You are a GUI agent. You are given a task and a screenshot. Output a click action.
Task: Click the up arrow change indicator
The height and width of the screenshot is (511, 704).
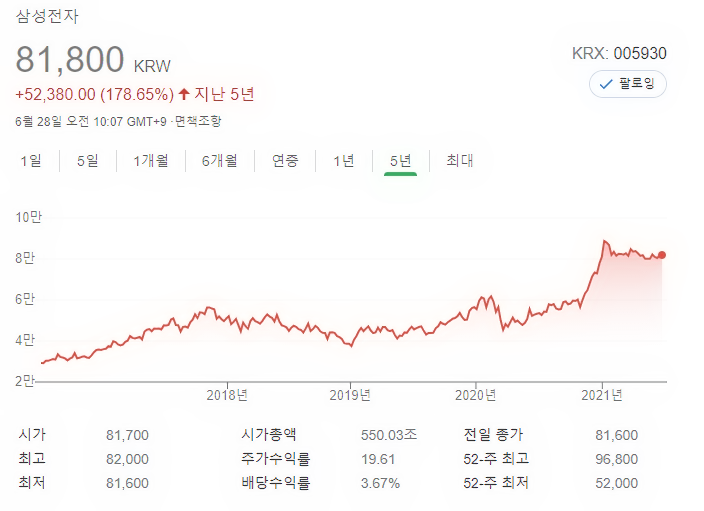tap(184, 94)
